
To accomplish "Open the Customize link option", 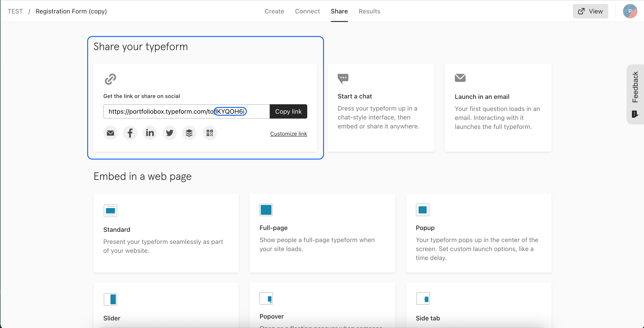I will click(x=288, y=134).
